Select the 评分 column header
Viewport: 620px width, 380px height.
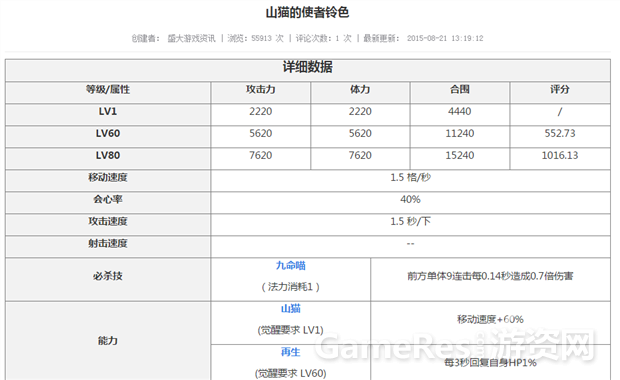(560, 90)
